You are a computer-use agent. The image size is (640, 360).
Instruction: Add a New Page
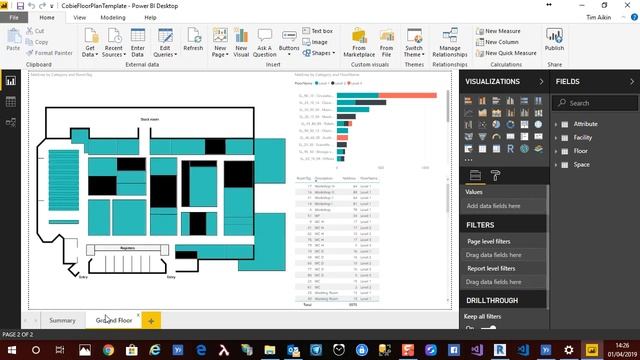pyautogui.click(x=220, y=42)
